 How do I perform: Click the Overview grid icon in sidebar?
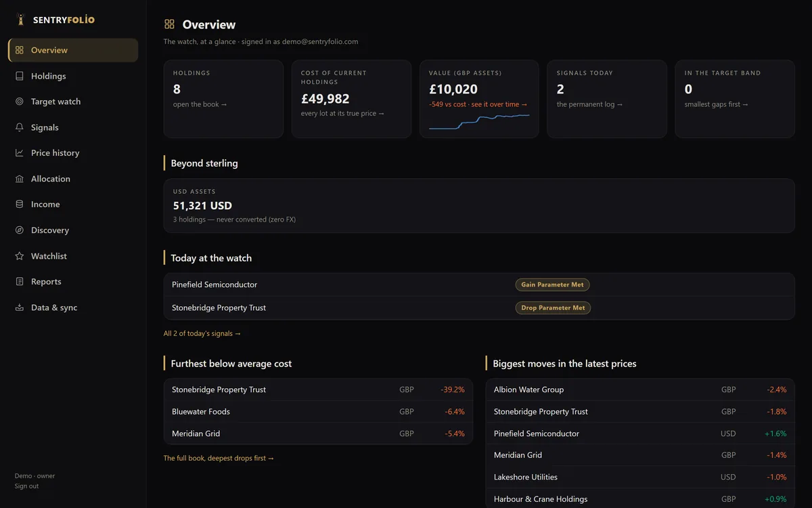(x=20, y=50)
